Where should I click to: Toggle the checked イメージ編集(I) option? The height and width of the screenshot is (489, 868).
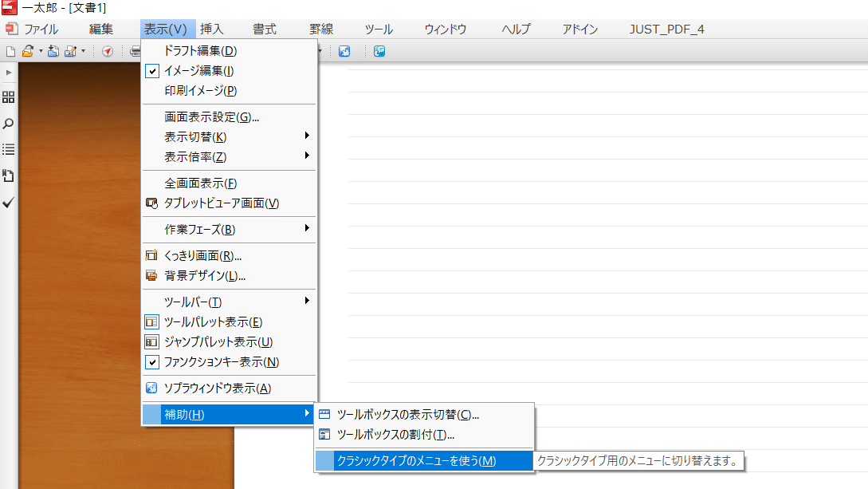click(229, 71)
